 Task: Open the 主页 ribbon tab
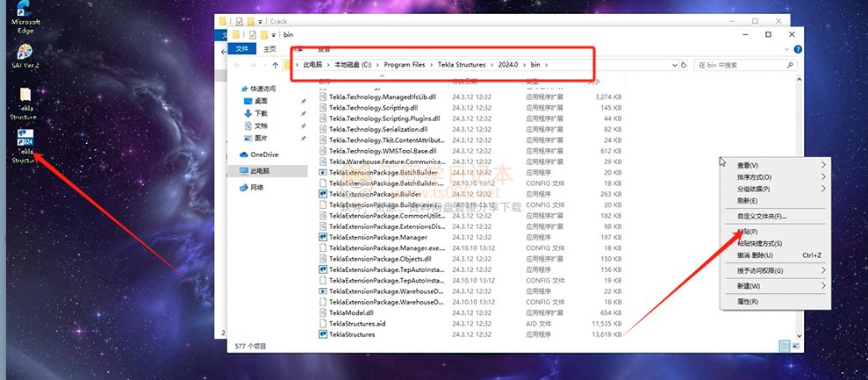click(269, 49)
